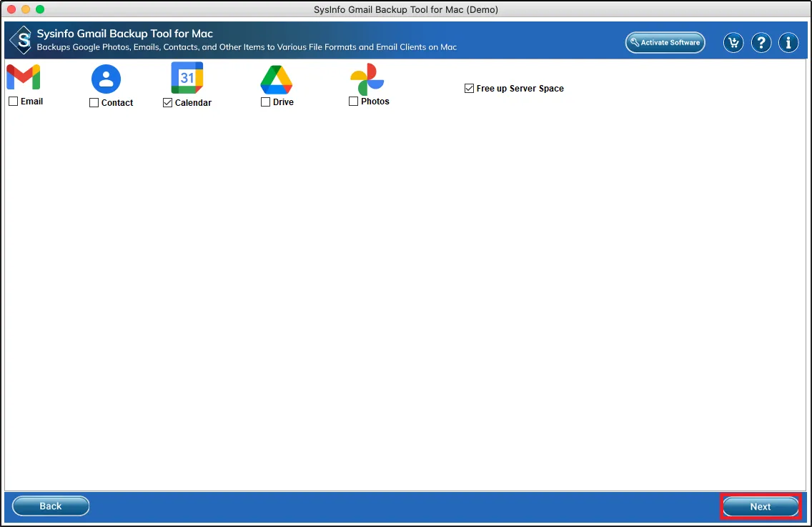
Task: Enable the Drive checkbox
Action: click(x=266, y=102)
